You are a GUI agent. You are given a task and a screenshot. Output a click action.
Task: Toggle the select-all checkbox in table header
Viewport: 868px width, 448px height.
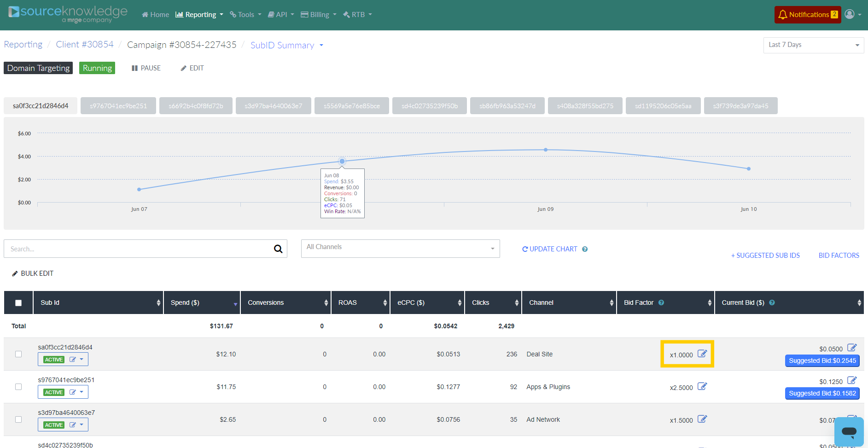(x=18, y=303)
